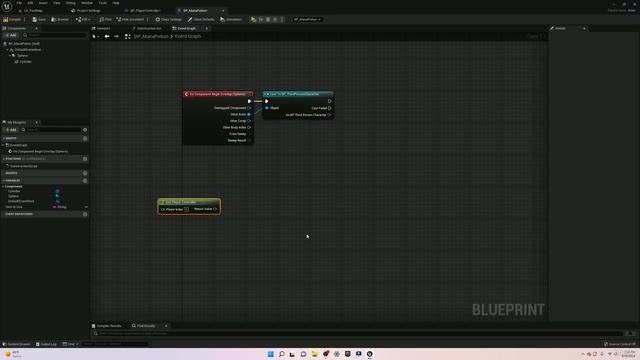Viewport: 640px width, 360px height.
Task: Open the File menu
Action: coord(19,3)
